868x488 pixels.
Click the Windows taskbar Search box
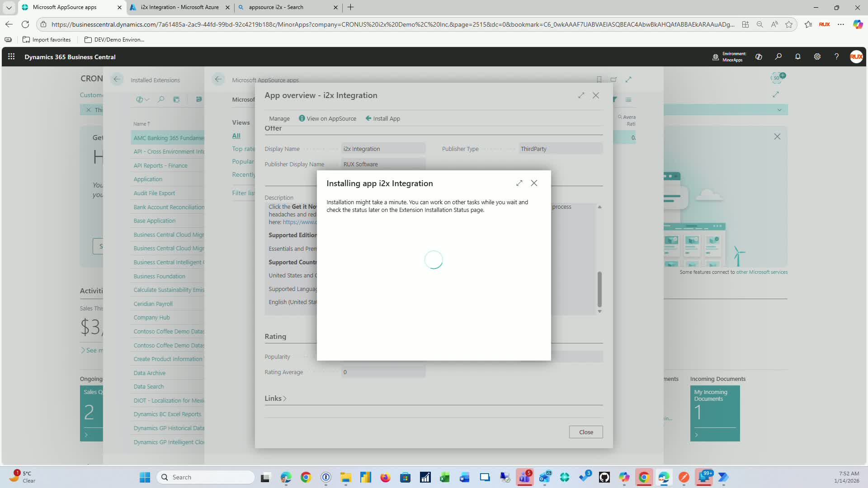(x=206, y=477)
